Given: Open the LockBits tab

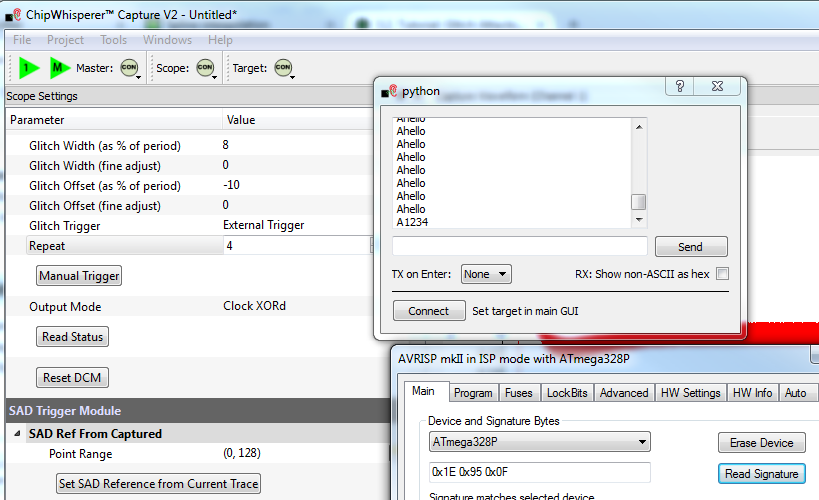Looking at the screenshot, I should pyautogui.click(x=568, y=393).
